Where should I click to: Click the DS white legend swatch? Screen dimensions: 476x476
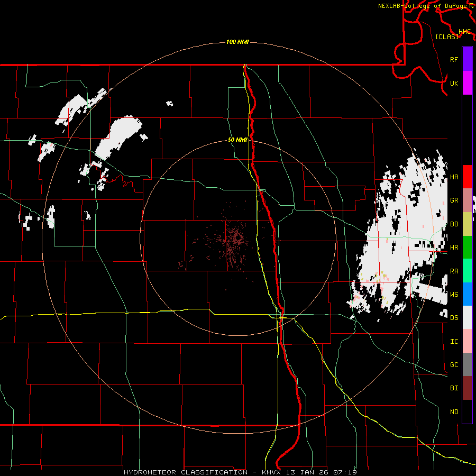(x=467, y=317)
